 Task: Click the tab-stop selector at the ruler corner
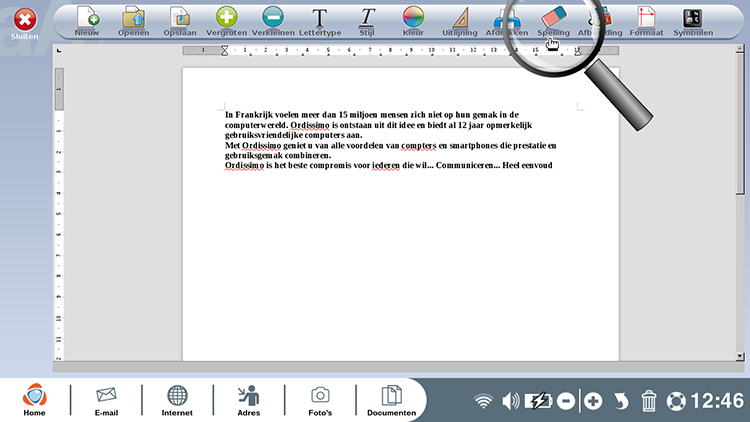[x=59, y=50]
